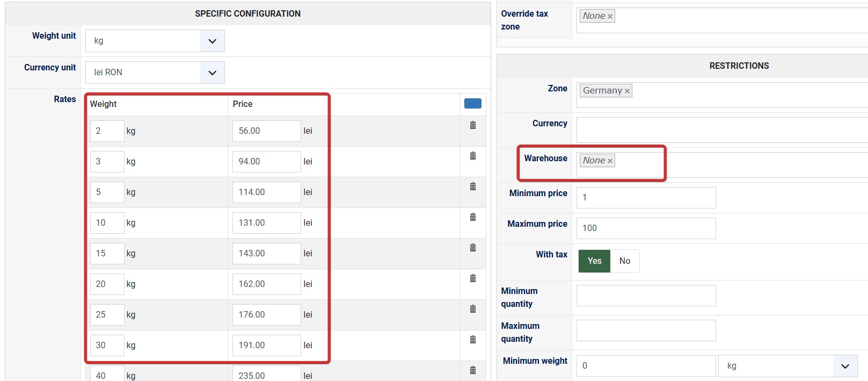Remove the None tag from Warehouse
868x381 pixels.
pos(610,161)
